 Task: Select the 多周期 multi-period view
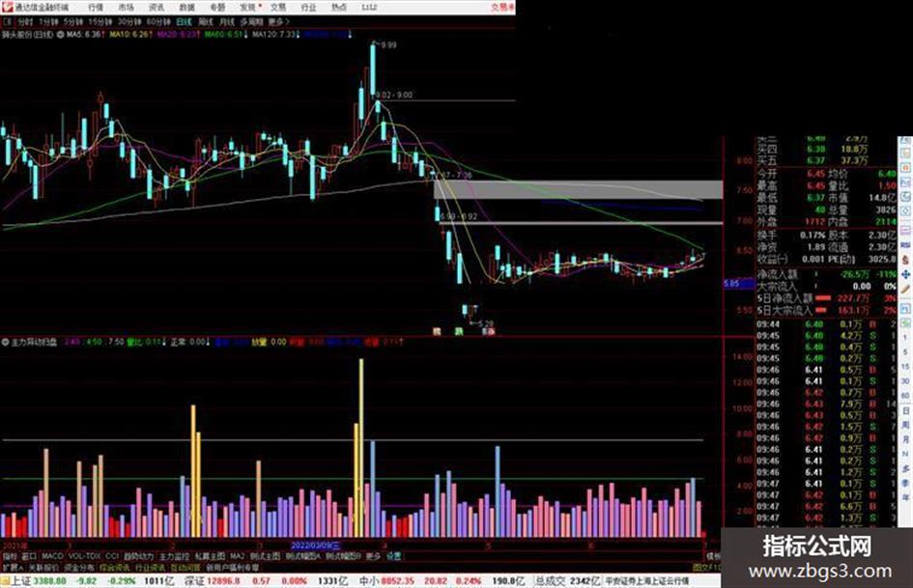coord(251,21)
